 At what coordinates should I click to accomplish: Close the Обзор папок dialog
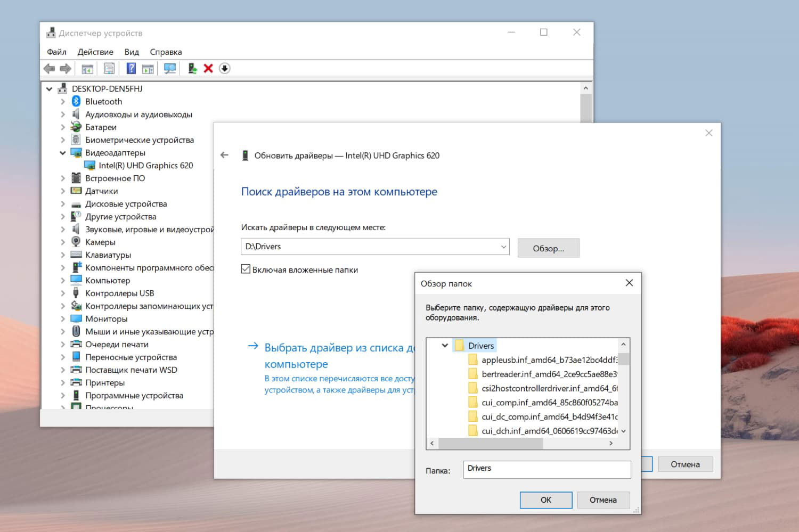pyautogui.click(x=629, y=283)
